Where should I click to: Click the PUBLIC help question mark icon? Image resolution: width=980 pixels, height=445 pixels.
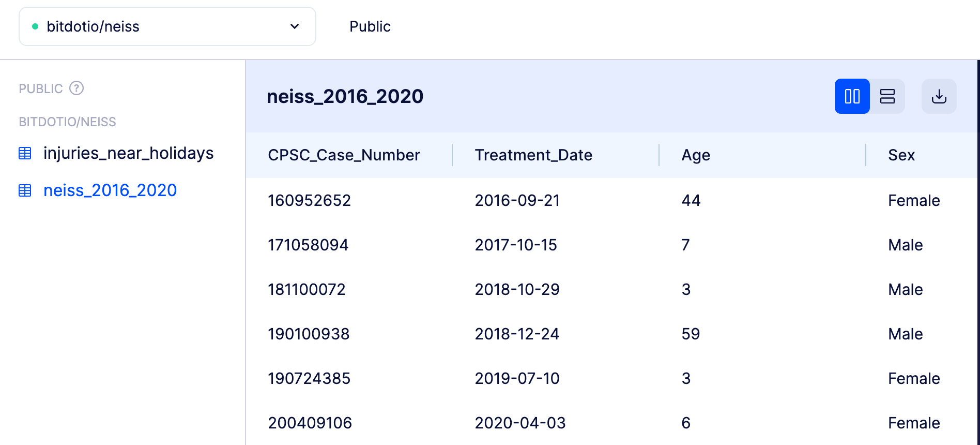click(76, 88)
